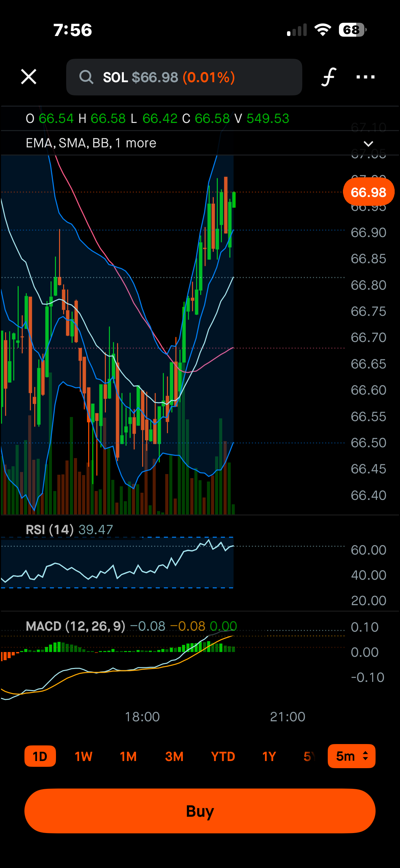Open the three-dot more options menu
The image size is (400, 868).
365,77
